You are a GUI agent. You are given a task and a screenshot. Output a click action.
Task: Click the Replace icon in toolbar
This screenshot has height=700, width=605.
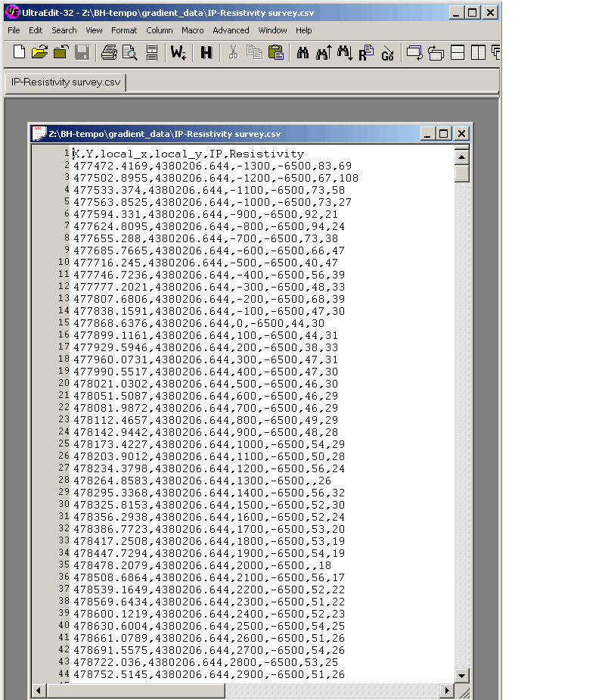[366, 52]
